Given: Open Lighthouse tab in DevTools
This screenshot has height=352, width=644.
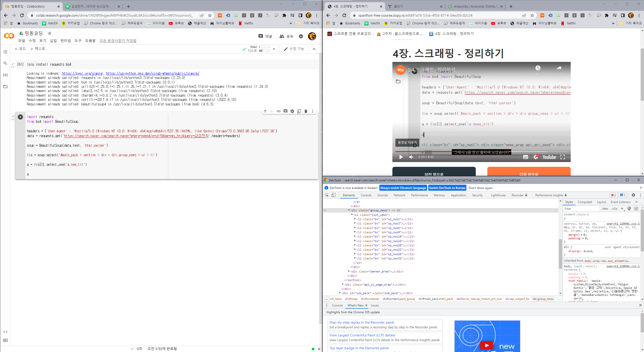Looking at the screenshot, I should (498, 195).
